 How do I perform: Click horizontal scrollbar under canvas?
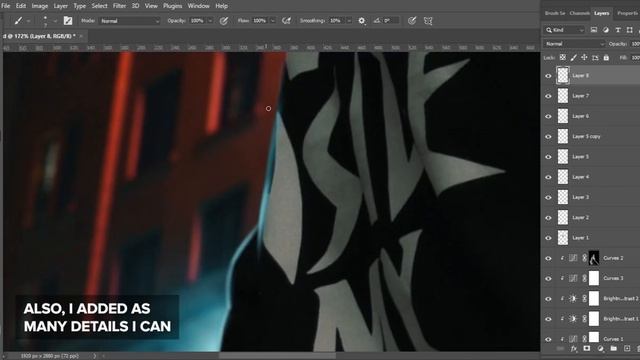click(x=278, y=356)
